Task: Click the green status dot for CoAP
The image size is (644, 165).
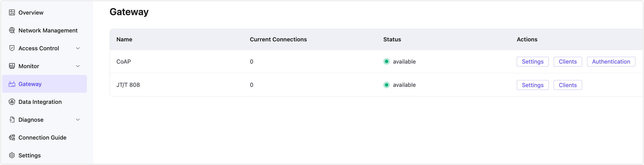Action: pyautogui.click(x=387, y=61)
